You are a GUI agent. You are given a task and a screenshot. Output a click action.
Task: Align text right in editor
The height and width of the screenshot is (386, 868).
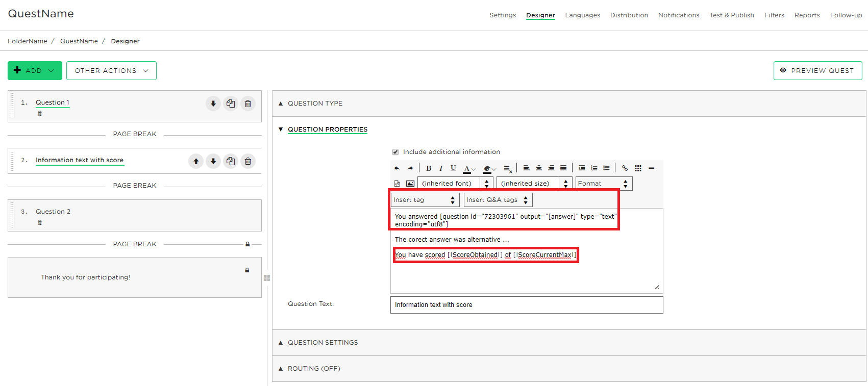tap(551, 168)
